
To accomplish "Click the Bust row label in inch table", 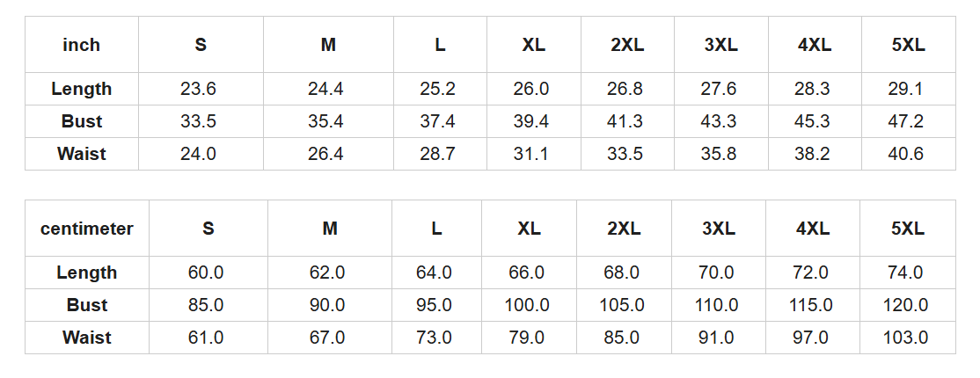I will [81, 121].
